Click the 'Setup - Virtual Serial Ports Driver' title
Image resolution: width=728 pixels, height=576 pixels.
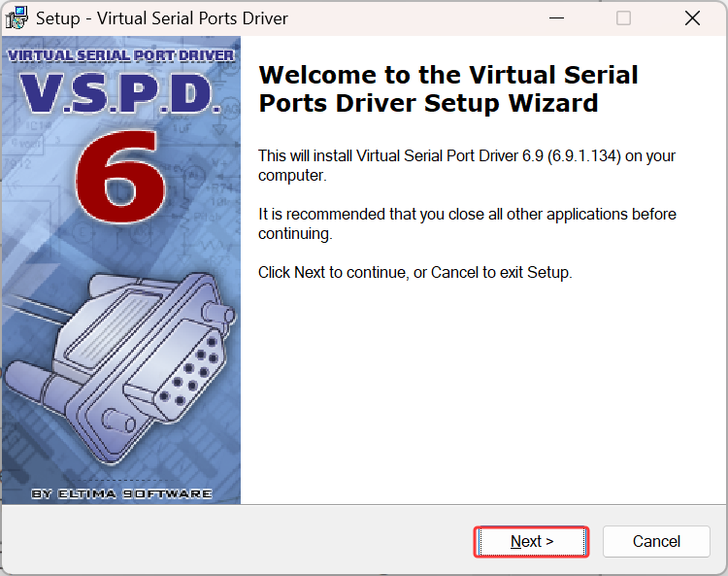click(x=162, y=18)
